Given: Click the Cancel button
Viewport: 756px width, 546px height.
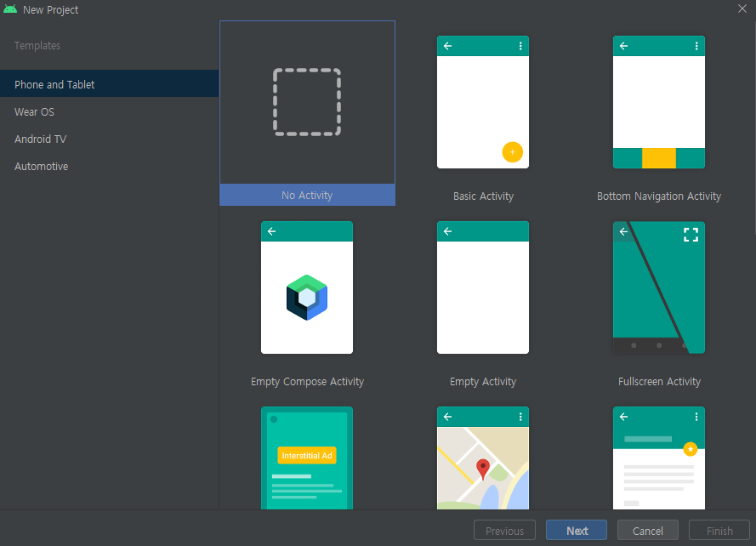Looking at the screenshot, I should 647,530.
